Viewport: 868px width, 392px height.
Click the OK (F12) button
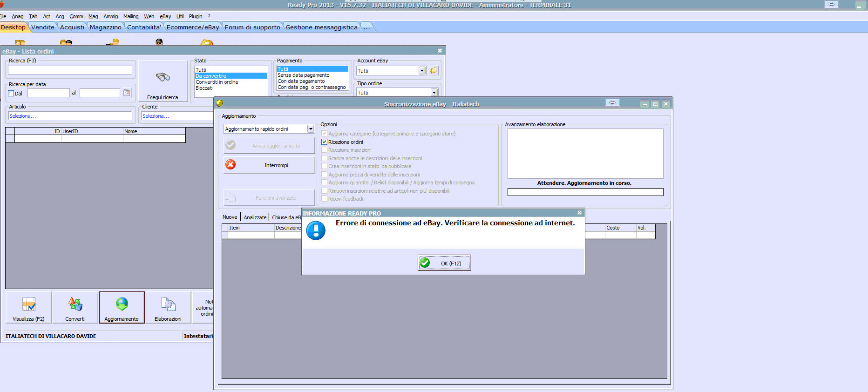click(x=444, y=263)
